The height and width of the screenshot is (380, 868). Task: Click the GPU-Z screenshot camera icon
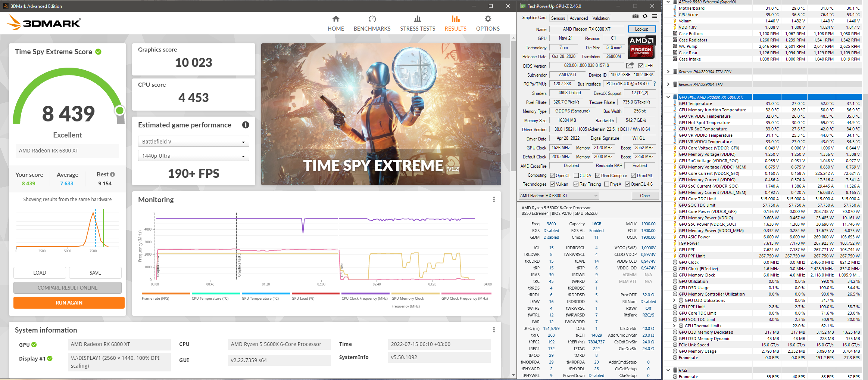pyautogui.click(x=636, y=16)
